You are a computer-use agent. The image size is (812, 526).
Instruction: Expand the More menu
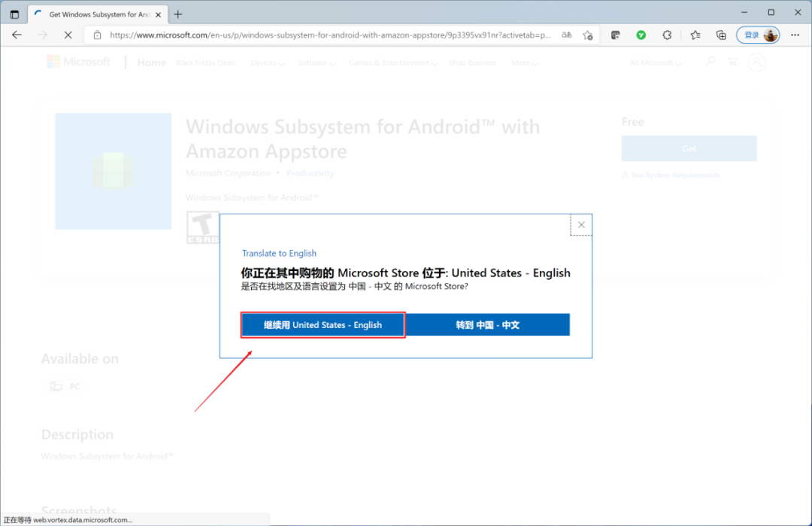(x=524, y=62)
